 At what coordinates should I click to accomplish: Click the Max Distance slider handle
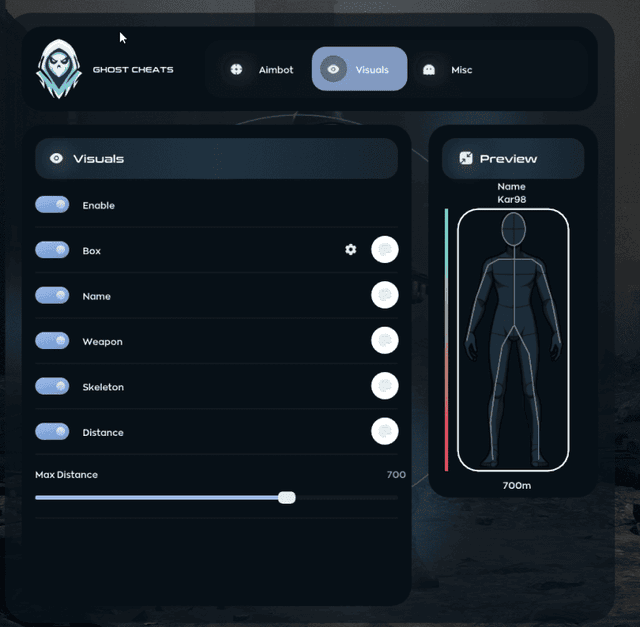287,497
